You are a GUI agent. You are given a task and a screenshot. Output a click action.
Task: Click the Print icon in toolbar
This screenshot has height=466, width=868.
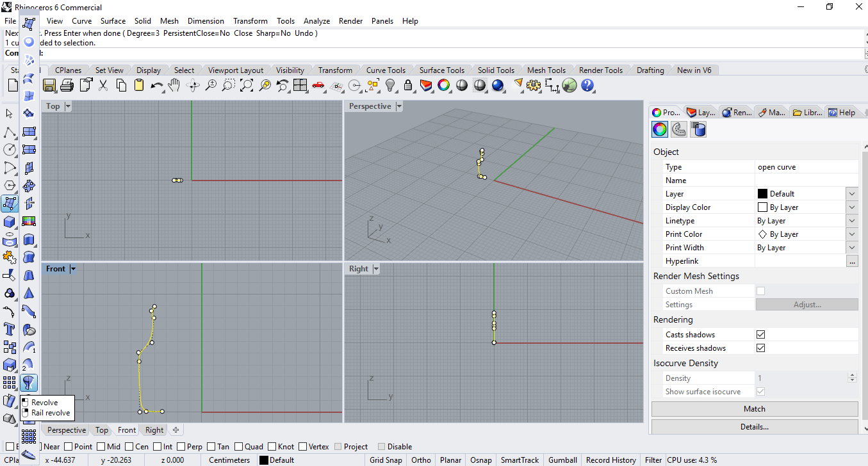click(x=67, y=85)
